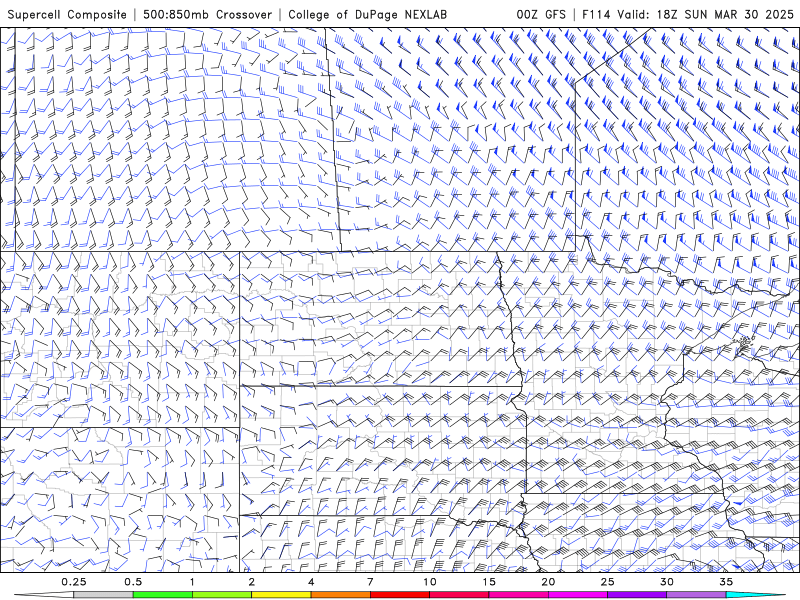Click the 0.25 colorbar label
Screen dimensions: 800x600
[x=74, y=582]
